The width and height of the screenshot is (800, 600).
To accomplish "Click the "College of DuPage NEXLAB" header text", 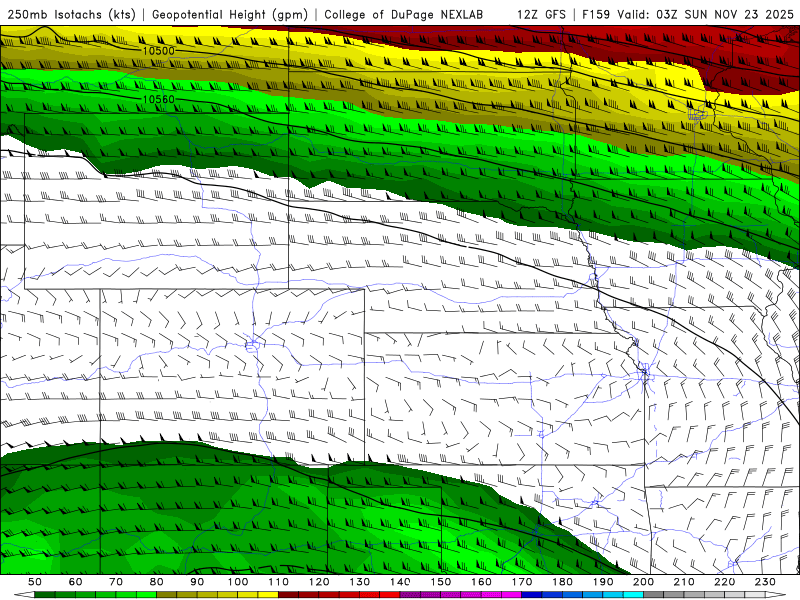I will pyautogui.click(x=403, y=14).
